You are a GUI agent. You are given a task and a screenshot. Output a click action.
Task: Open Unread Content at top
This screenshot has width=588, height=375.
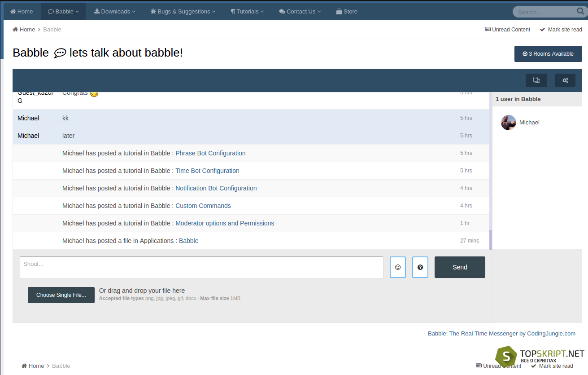pos(508,29)
